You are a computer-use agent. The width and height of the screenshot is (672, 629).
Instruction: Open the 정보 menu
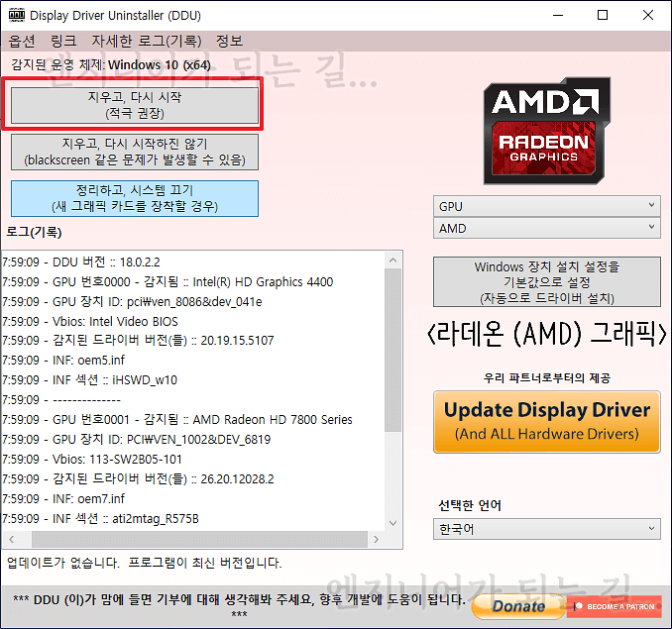pos(229,41)
